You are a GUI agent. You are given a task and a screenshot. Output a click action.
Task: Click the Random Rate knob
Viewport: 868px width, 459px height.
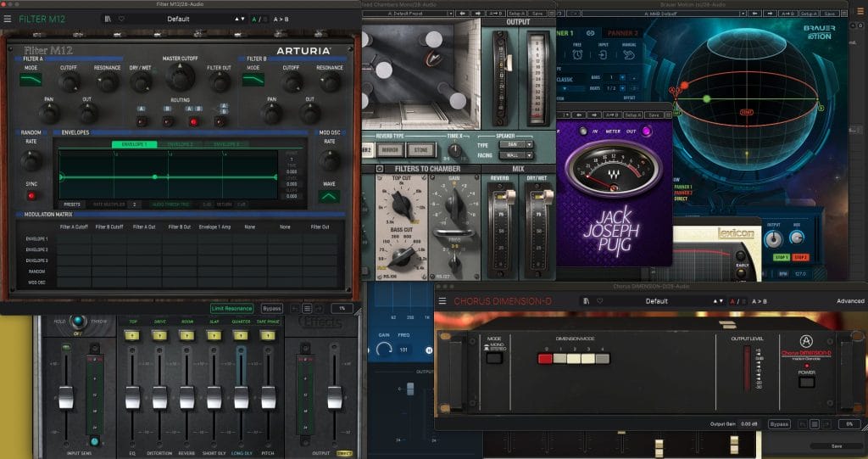pos(31,160)
